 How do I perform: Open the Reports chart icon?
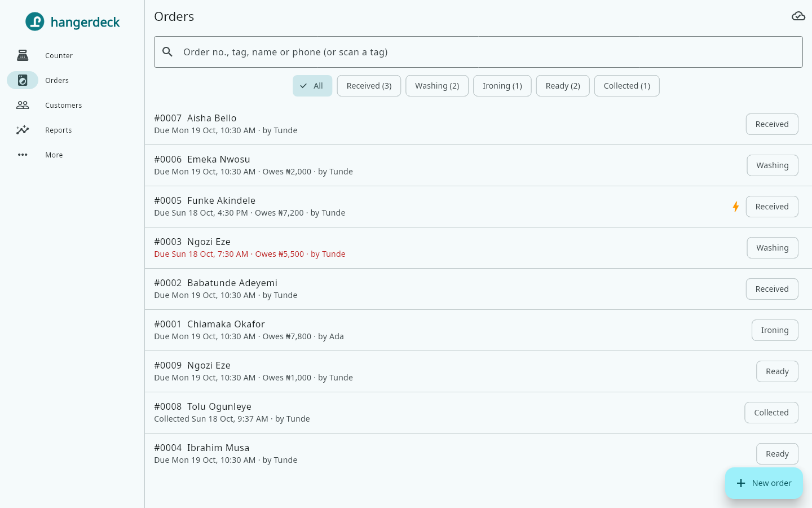click(23, 130)
